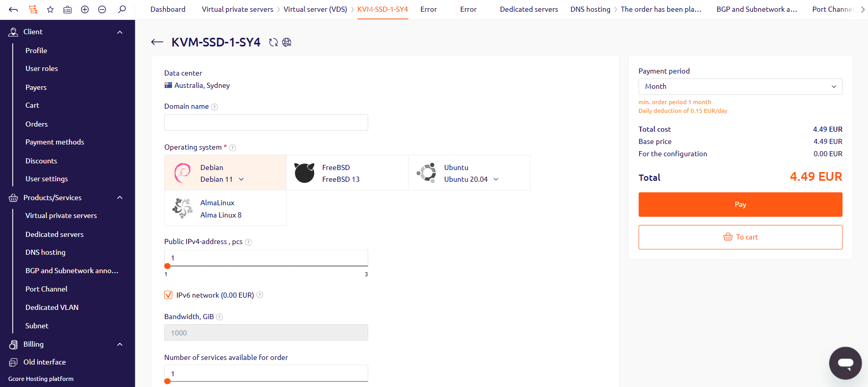This screenshot has width=868, height=387.
Task: Open User roles in the sidebar
Action: pos(42,68)
